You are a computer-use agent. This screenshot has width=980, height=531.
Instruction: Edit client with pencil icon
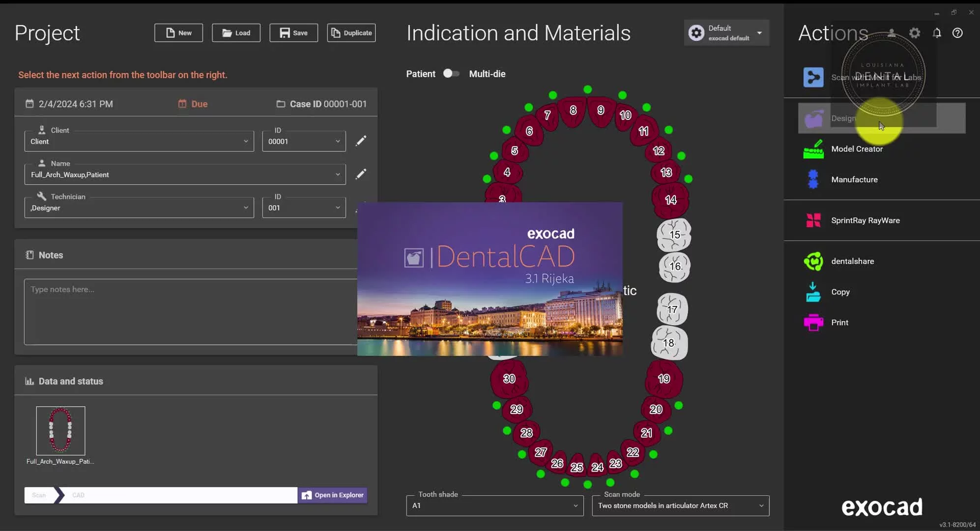(x=361, y=141)
